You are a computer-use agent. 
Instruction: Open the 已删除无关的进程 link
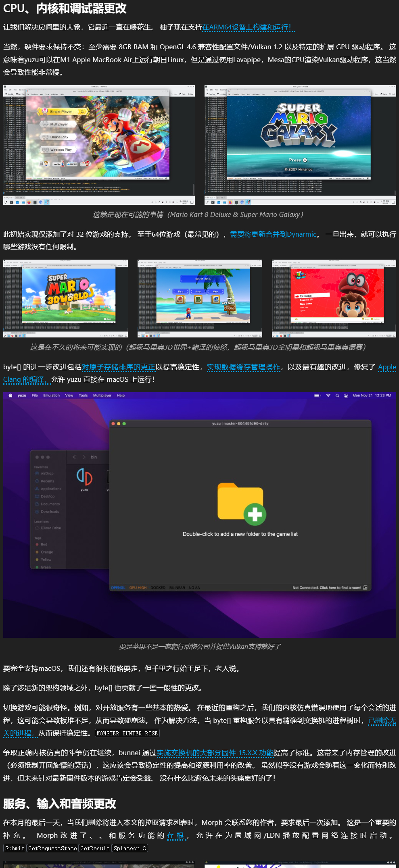[382, 720]
